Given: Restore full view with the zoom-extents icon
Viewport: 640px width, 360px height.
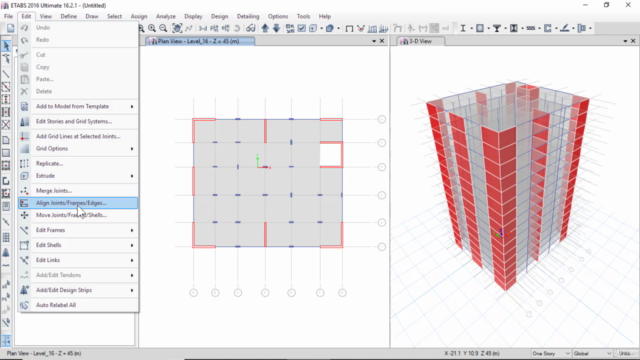Looking at the screenshot, I should point(177,28).
